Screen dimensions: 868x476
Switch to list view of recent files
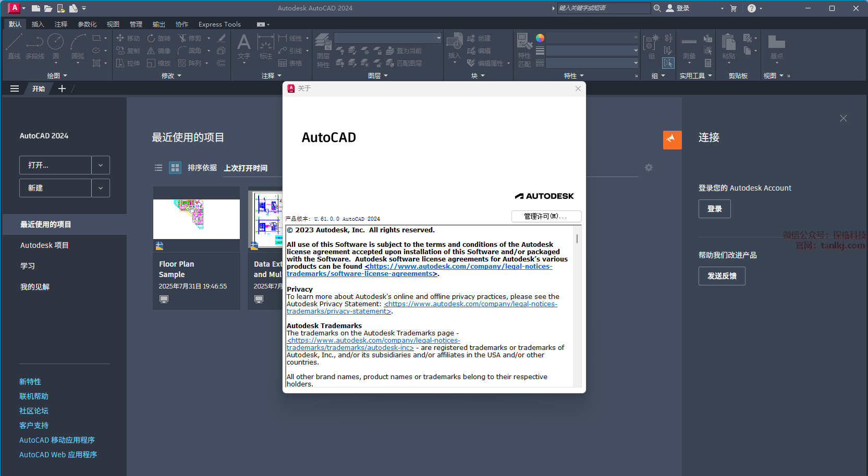pos(158,168)
